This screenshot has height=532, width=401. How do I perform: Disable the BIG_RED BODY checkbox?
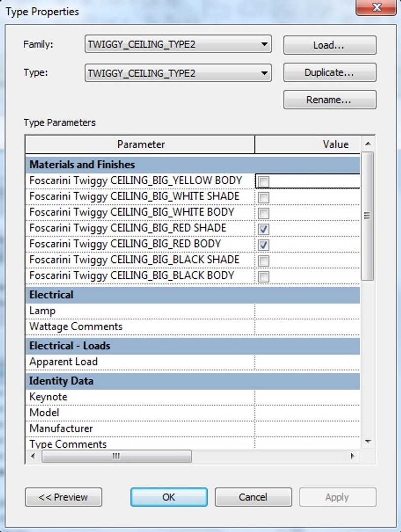264,245
